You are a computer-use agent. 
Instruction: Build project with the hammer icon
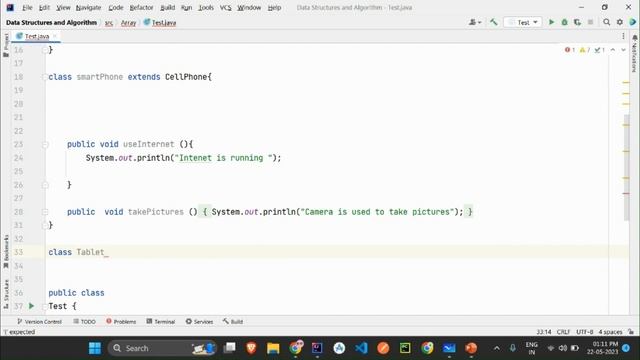pyautogui.click(x=494, y=22)
